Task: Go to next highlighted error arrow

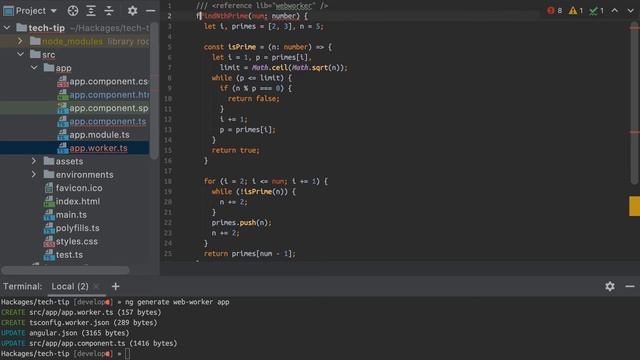Action: 630,11
